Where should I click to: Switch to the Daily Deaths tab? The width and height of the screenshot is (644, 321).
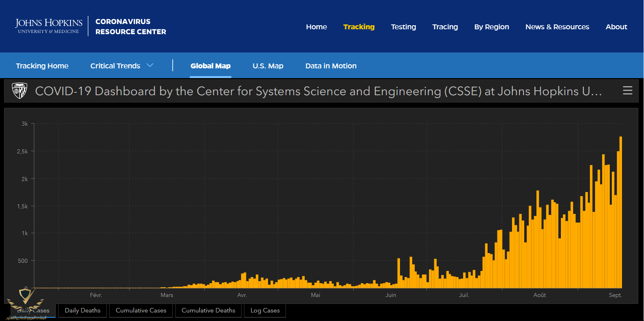pos(82,310)
